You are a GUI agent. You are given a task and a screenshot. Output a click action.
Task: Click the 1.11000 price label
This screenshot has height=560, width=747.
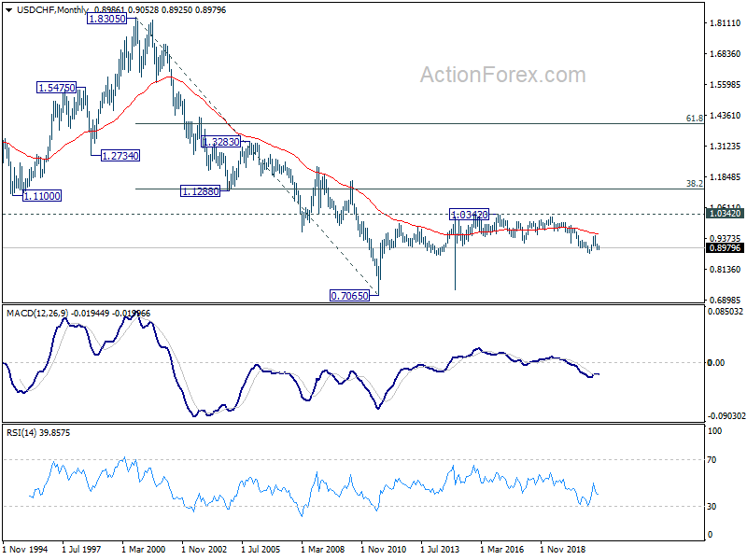coord(36,195)
